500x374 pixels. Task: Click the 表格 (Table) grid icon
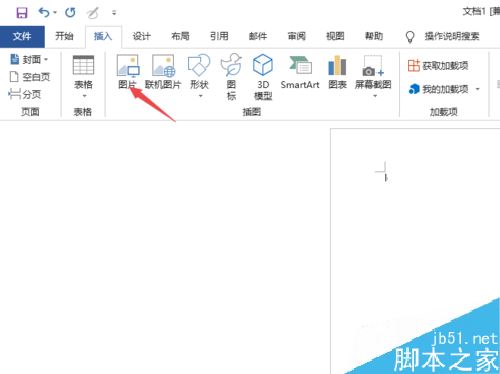pyautogui.click(x=83, y=65)
